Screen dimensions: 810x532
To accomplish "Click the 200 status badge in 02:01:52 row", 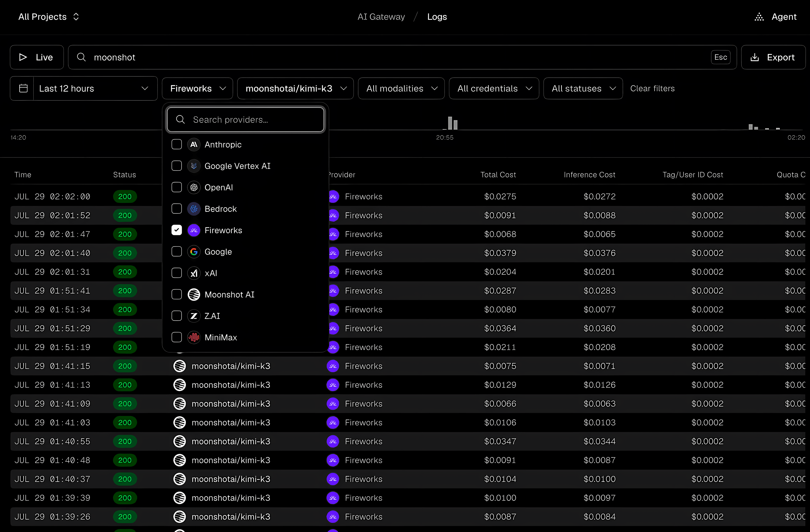I will pyautogui.click(x=125, y=215).
